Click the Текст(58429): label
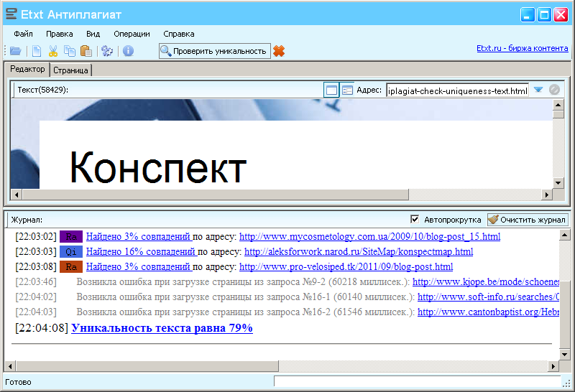575x392 pixels. (x=43, y=90)
